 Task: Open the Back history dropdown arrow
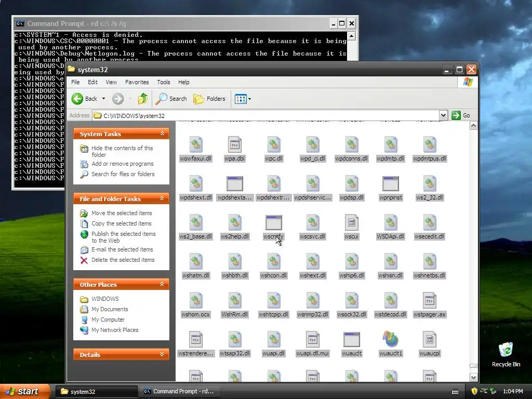[103, 99]
